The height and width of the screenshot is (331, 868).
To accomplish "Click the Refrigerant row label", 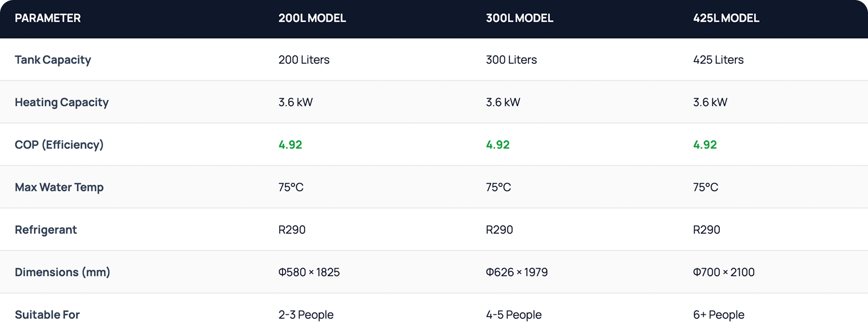I will point(46,230).
